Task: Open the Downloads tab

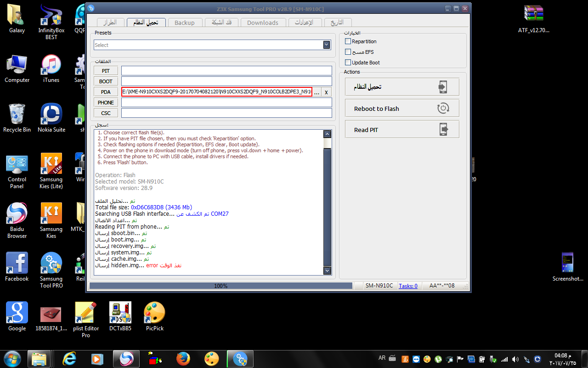Action: (263, 23)
